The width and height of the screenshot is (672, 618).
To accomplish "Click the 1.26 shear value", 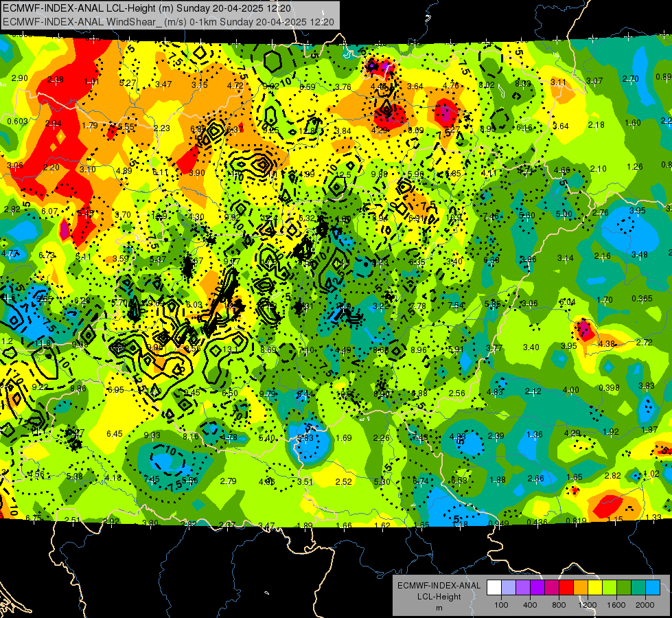I will (635, 166).
